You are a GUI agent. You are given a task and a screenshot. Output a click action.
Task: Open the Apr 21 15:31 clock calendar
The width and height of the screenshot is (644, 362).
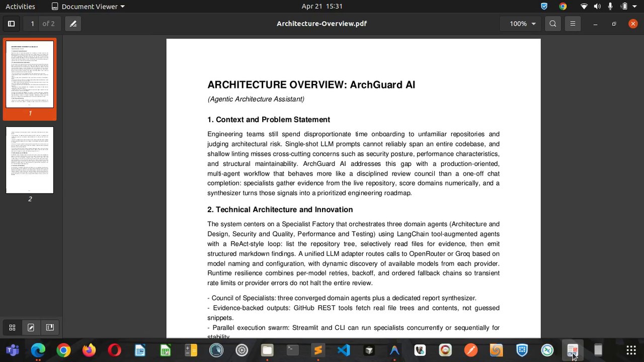322,6
